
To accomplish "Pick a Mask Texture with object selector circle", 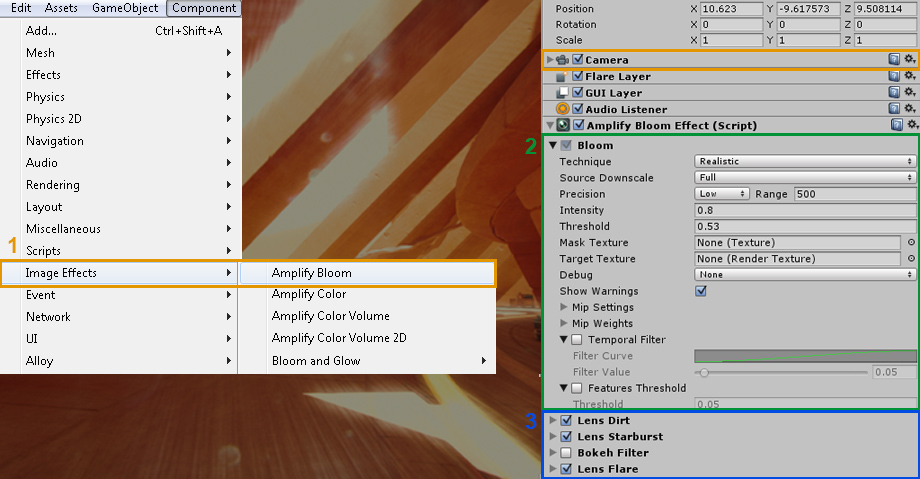I will [911, 242].
